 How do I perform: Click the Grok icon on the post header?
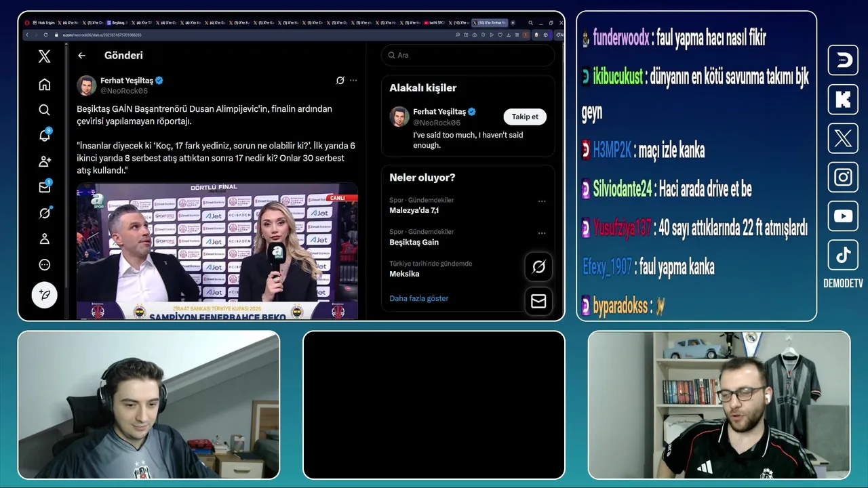pyautogui.click(x=340, y=80)
